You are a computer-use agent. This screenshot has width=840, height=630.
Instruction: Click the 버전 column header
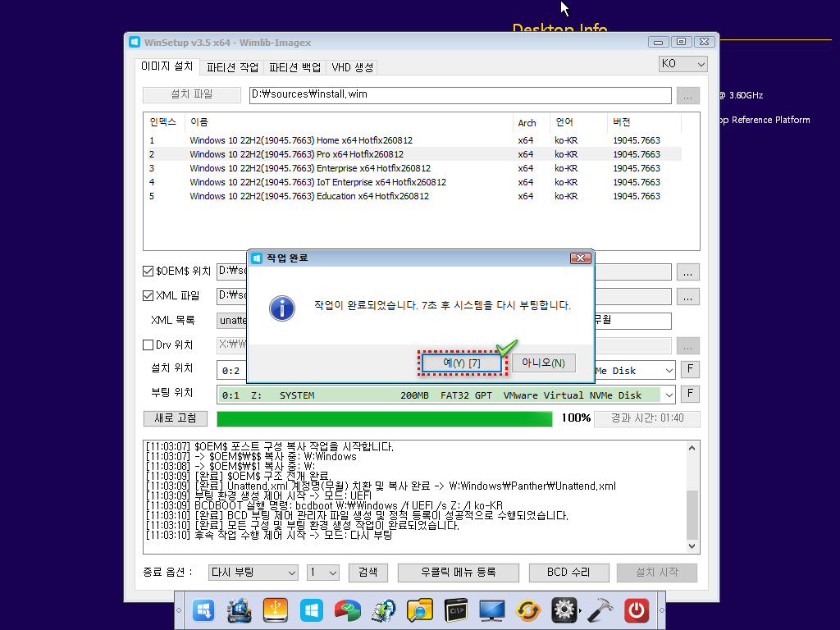point(645,122)
